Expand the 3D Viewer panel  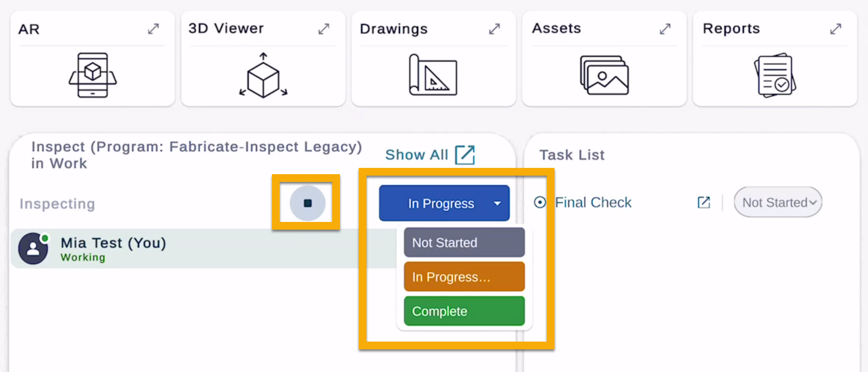324,29
